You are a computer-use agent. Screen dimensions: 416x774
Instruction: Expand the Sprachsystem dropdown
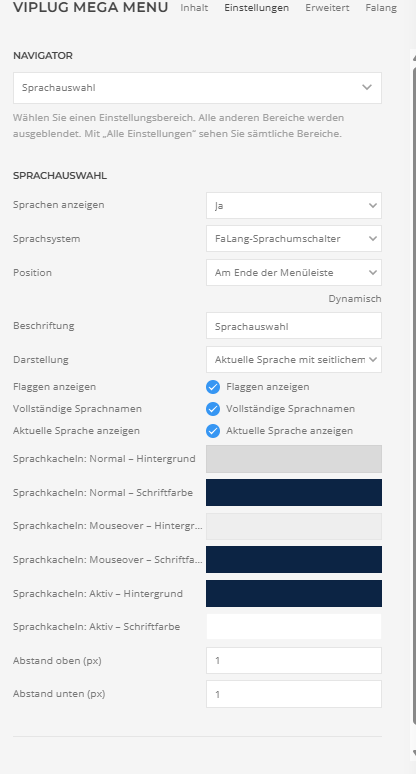click(294, 239)
